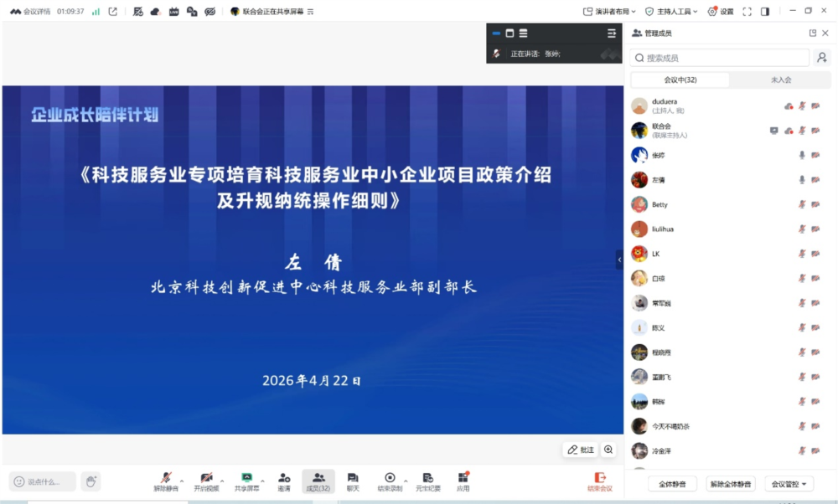Unmute your microphone with 解除静音

coord(166,477)
